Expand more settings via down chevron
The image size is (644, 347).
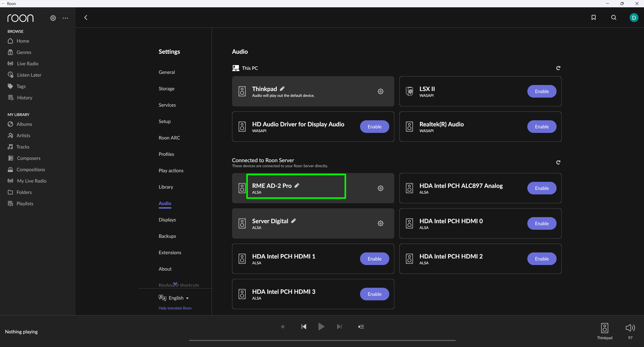pos(175,283)
